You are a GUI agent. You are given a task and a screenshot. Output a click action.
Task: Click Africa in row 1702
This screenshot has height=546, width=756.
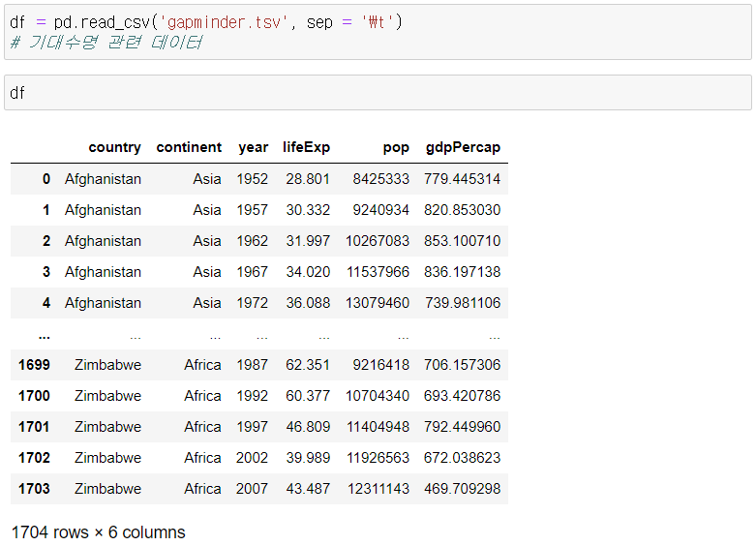pos(202,458)
